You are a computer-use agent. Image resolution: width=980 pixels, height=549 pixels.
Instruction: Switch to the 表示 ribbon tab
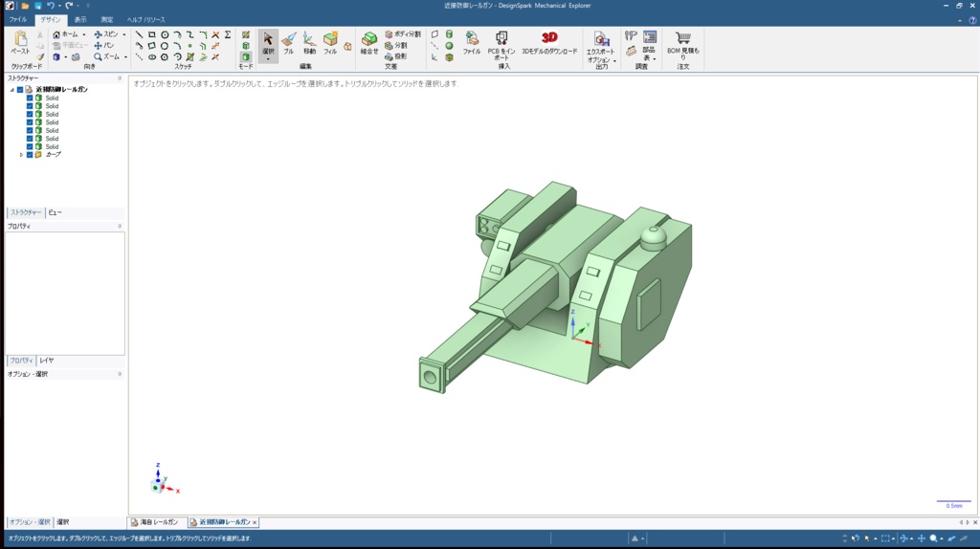coord(80,20)
